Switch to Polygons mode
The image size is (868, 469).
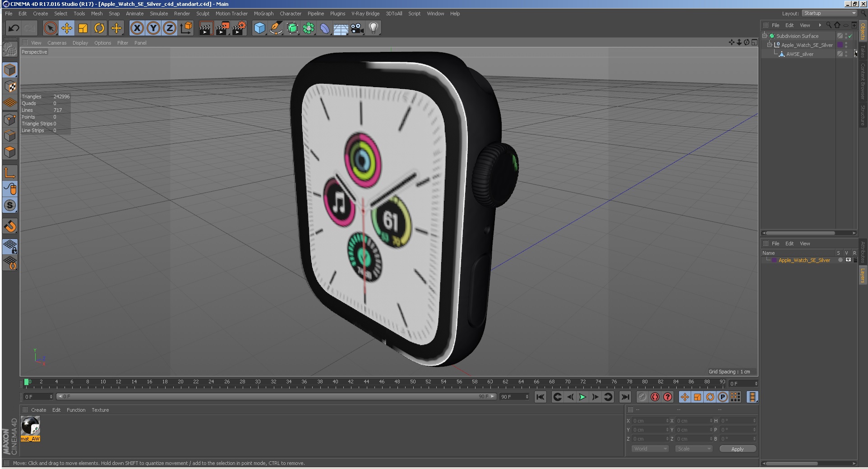coord(10,152)
